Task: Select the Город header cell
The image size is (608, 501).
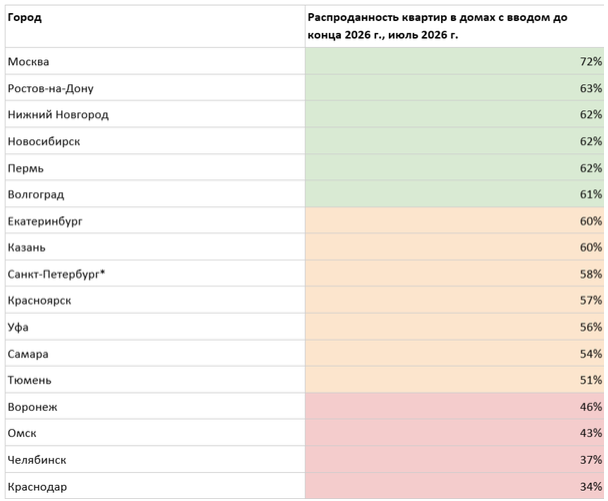Action: coord(155,26)
